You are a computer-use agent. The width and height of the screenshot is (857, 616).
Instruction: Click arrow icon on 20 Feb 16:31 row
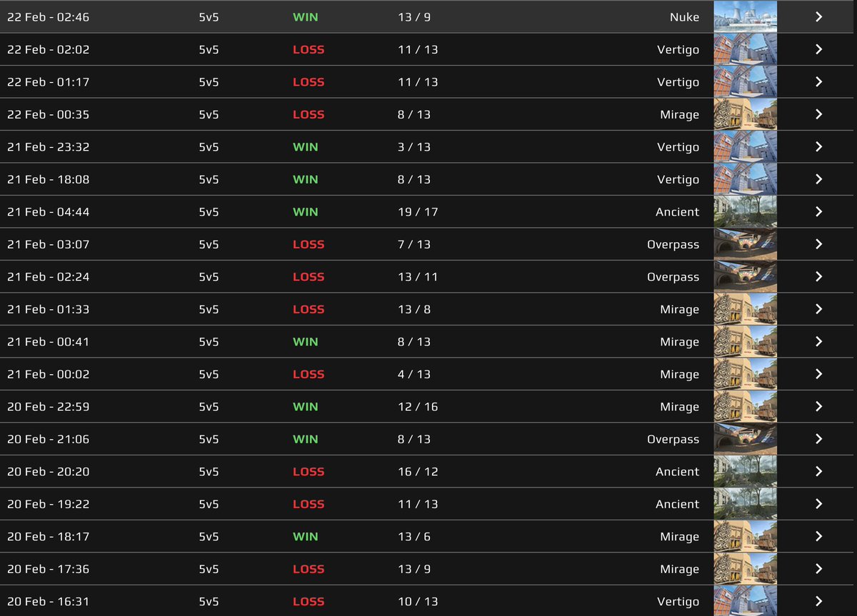[x=819, y=601]
